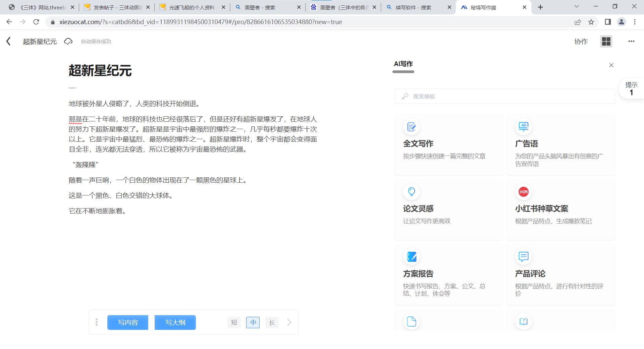Screen dimensions: 644x349
Task: Click the site lock icon
Action: (x=53, y=22)
